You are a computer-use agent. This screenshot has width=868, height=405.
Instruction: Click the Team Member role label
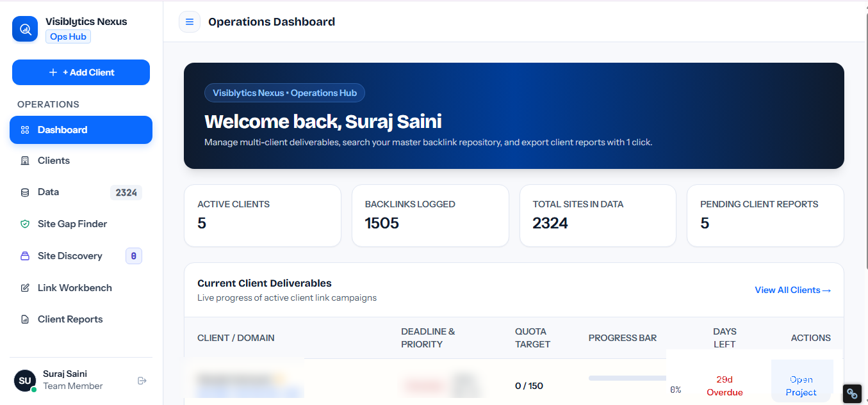[x=73, y=386]
